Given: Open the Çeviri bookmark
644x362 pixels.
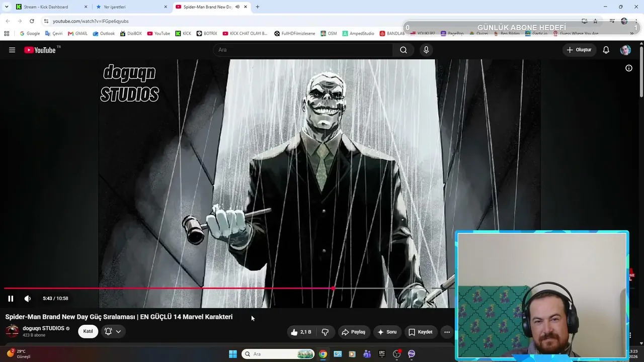Looking at the screenshot, I should (x=54, y=34).
